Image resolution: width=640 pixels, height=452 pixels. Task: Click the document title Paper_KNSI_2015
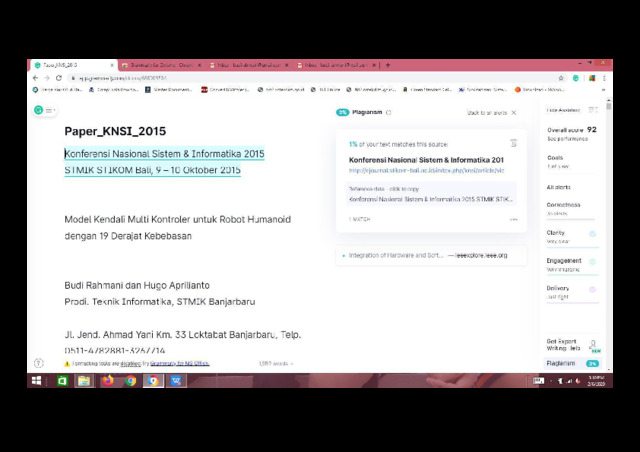coord(115,131)
